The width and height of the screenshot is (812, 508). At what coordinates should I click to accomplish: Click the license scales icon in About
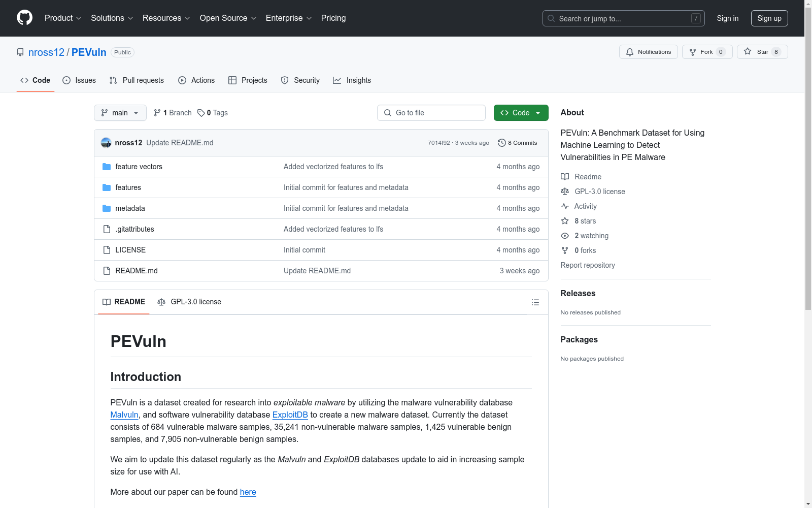click(565, 192)
